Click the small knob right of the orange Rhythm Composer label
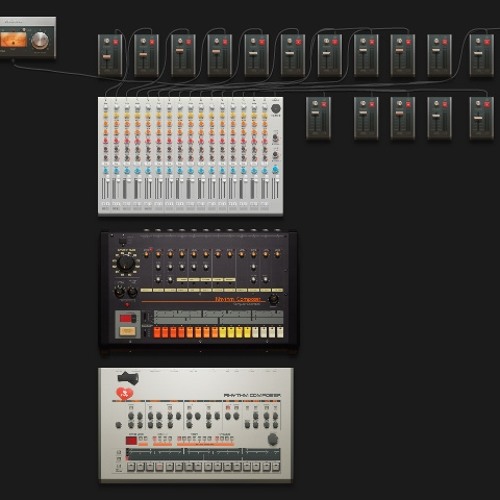 point(274,299)
